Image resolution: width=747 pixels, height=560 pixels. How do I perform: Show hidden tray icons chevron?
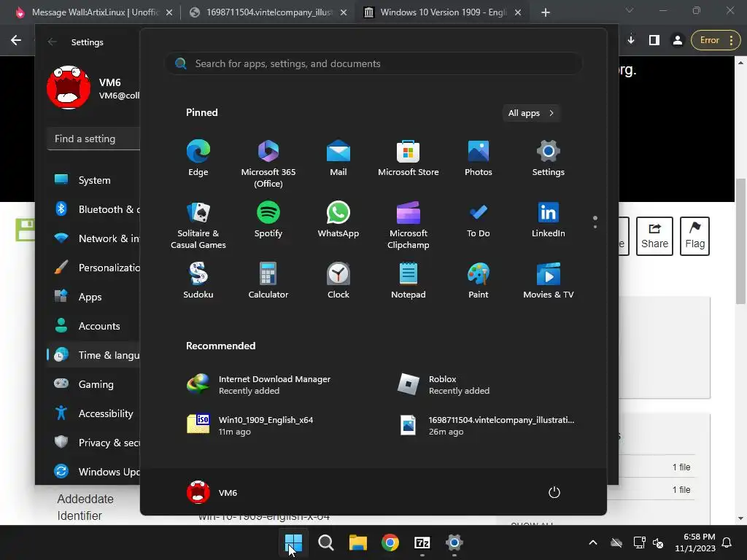592,542
